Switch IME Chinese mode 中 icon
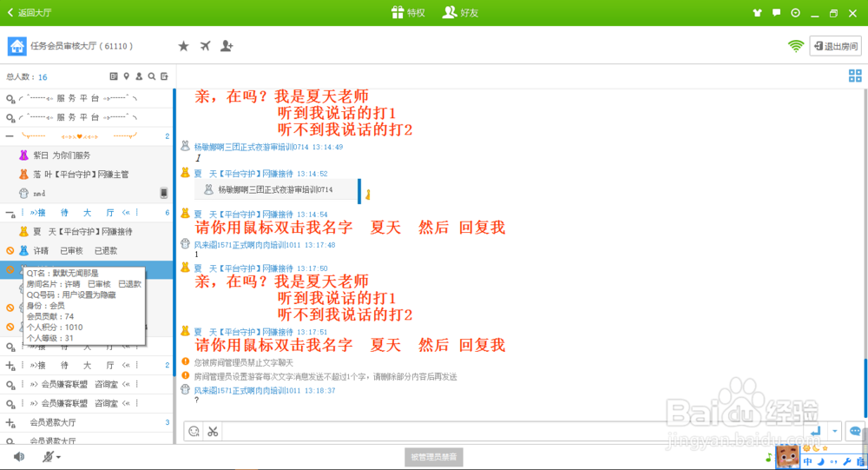This screenshot has width=868, height=470. pyautogui.click(x=807, y=461)
